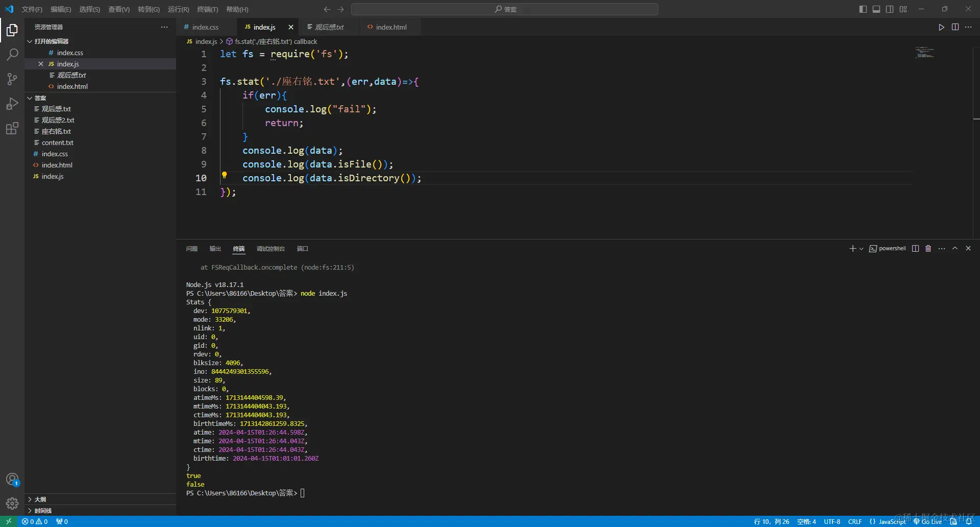Open the Manage settings gear
The image size is (980, 527).
click(12, 504)
